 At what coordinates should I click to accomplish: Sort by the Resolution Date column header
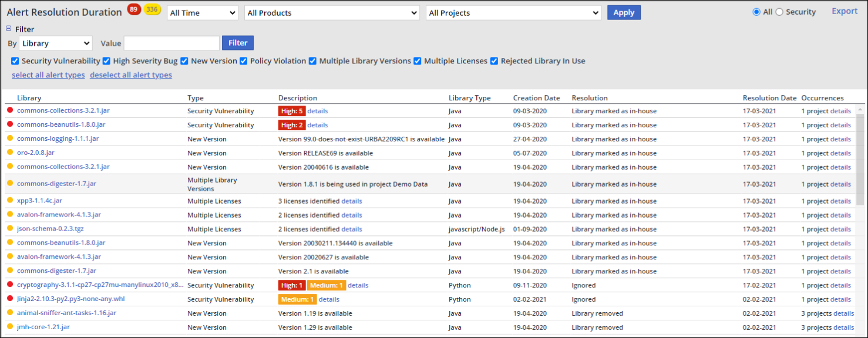tap(769, 98)
